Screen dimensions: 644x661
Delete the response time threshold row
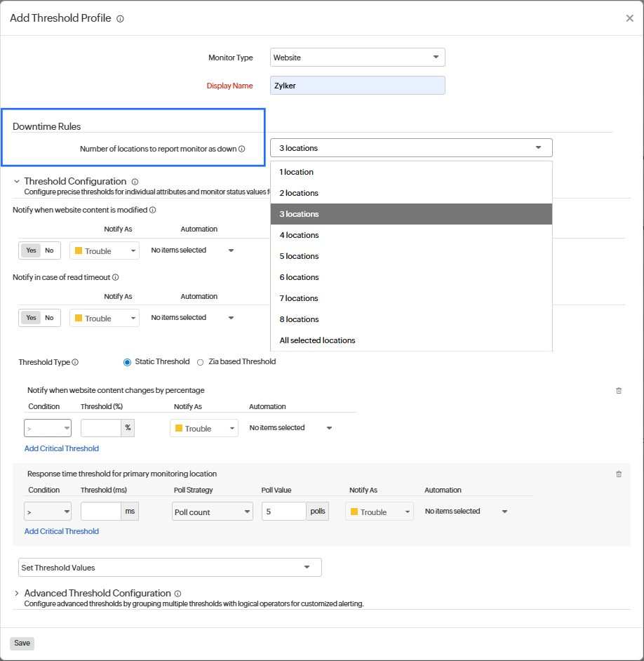(x=619, y=474)
